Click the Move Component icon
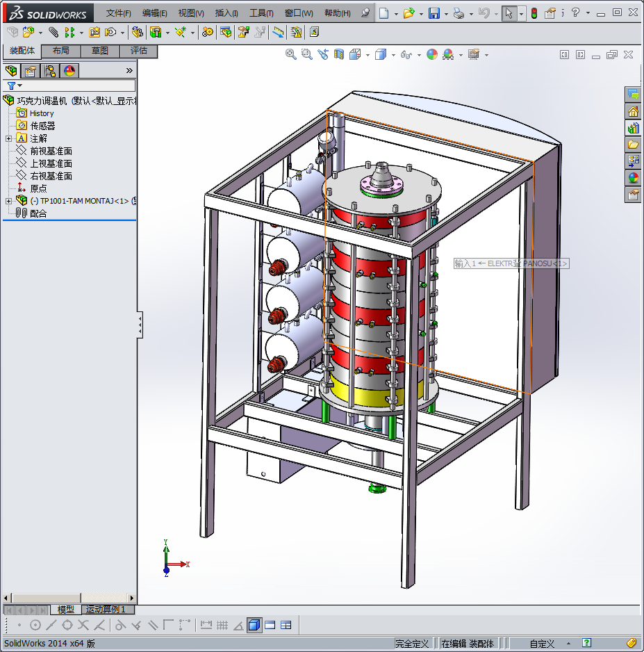The width and height of the screenshot is (644, 652). [111, 32]
